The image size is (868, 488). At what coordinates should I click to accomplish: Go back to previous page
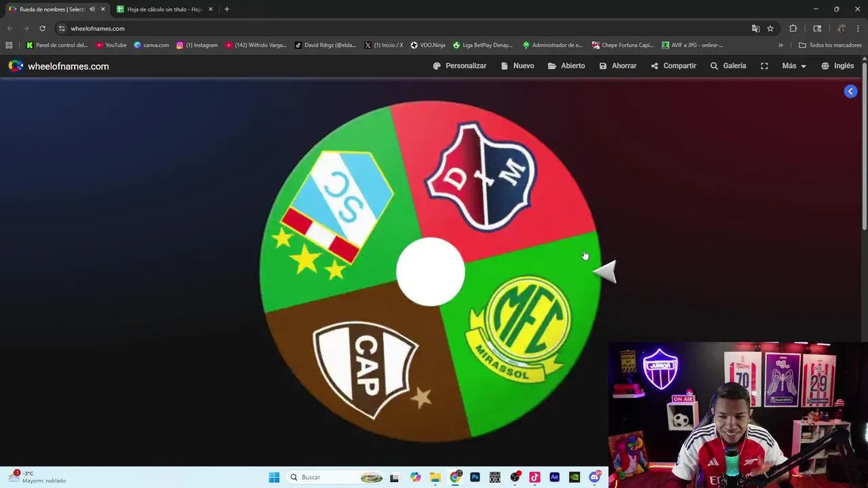9,28
